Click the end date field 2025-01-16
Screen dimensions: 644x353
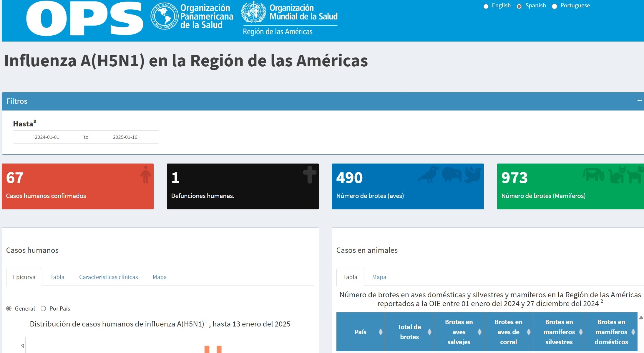click(125, 137)
